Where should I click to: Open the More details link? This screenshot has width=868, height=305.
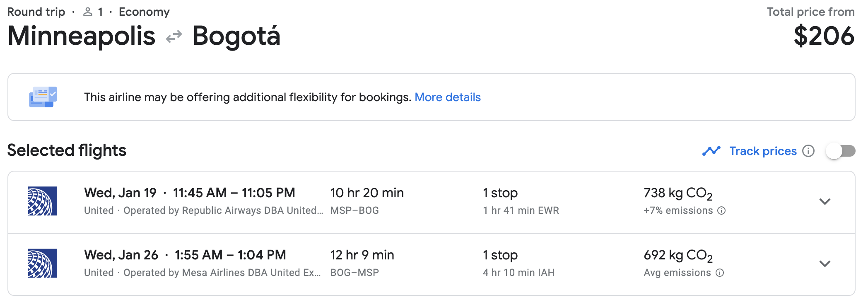(x=448, y=97)
